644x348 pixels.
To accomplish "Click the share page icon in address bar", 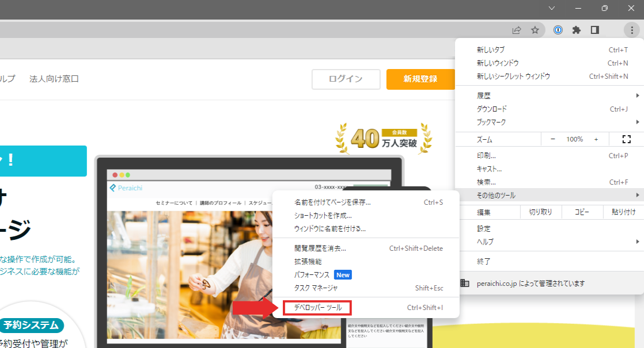I will click(x=517, y=30).
